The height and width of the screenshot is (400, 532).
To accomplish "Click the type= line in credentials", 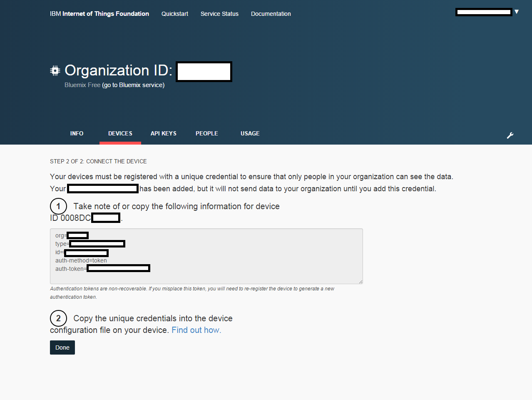I will 90,244.
